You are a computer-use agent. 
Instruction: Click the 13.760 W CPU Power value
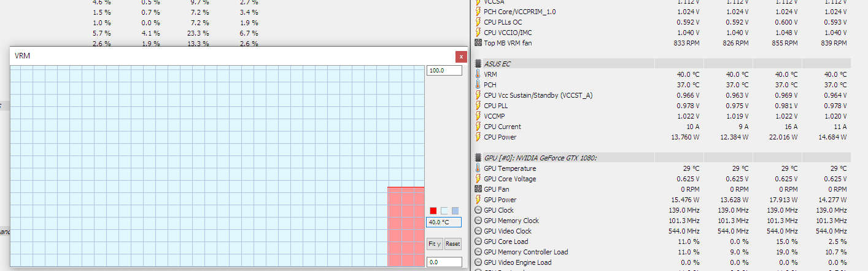[685, 137]
